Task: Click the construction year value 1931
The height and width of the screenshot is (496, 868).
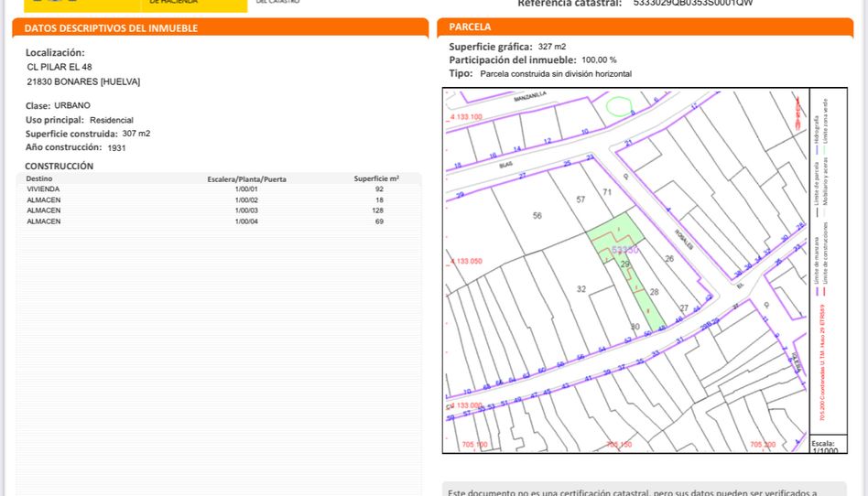Action: coord(116,147)
